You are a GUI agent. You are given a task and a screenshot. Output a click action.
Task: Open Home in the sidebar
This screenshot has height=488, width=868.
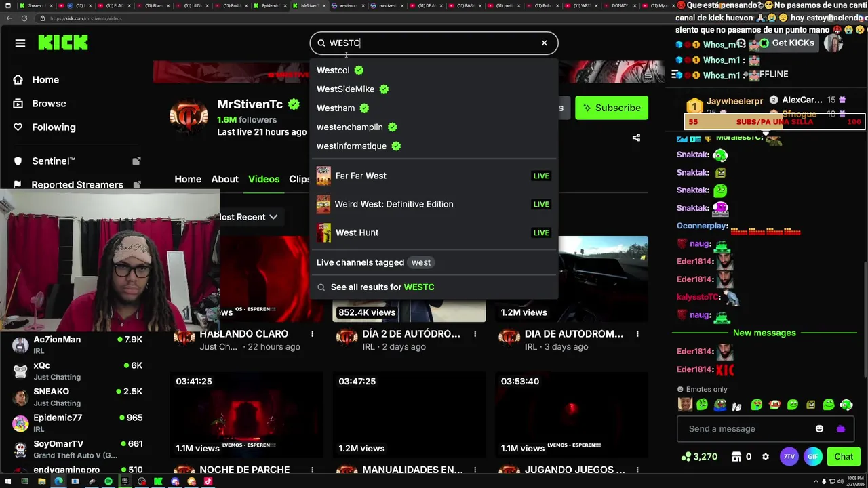click(x=45, y=79)
